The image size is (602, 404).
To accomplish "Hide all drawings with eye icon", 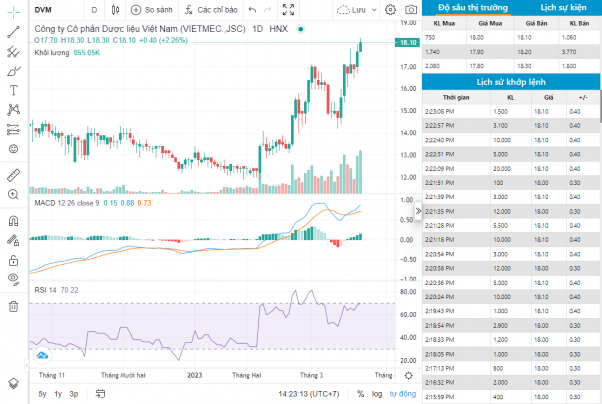I will click(x=13, y=279).
